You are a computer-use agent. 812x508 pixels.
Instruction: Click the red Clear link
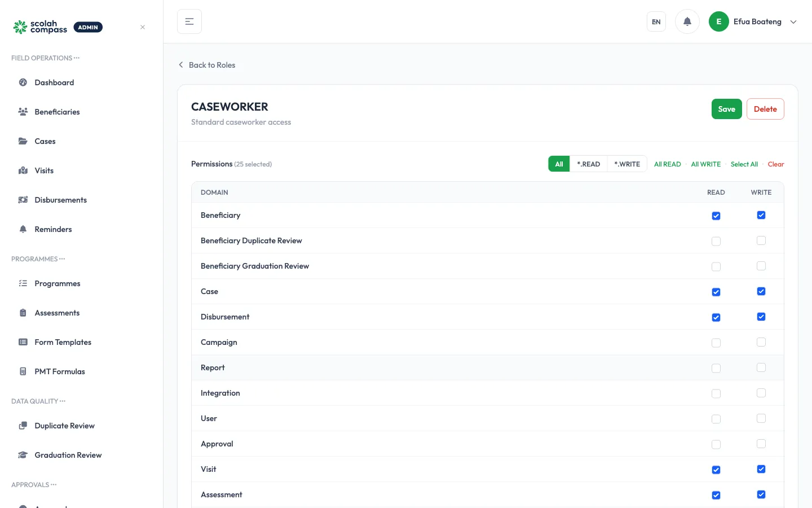pos(776,164)
